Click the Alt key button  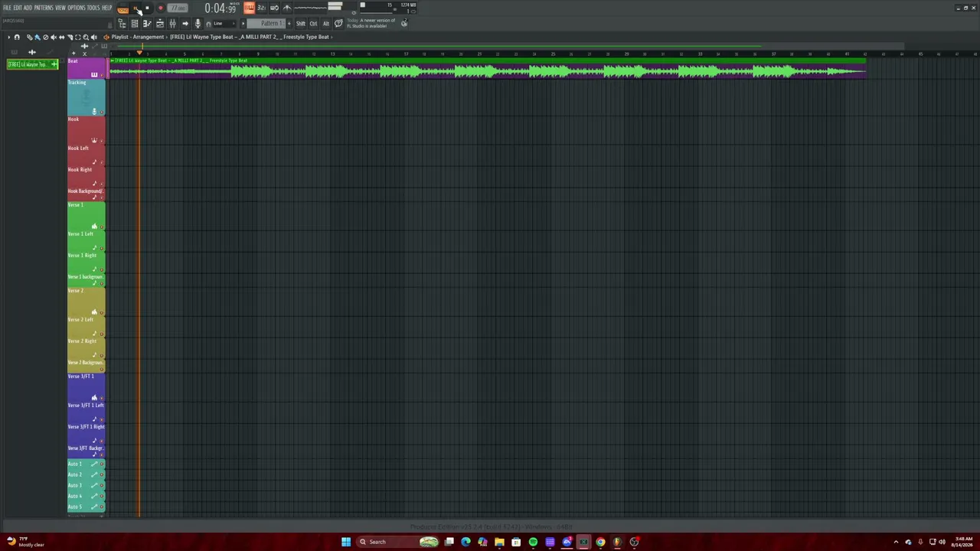pyautogui.click(x=326, y=24)
